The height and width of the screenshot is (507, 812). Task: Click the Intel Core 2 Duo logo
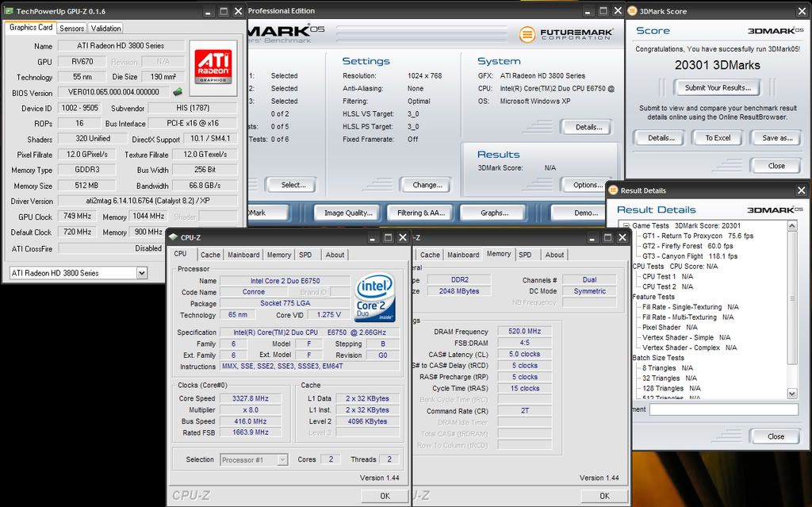tap(376, 296)
